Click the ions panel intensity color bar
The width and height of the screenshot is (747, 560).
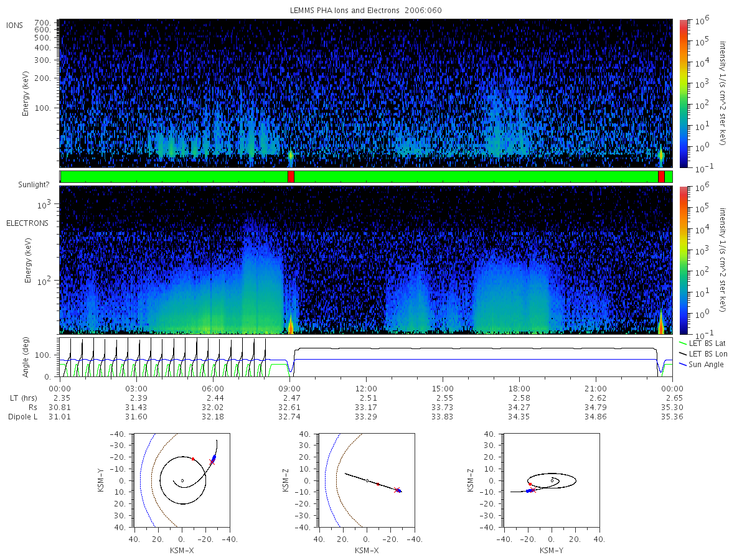point(683,93)
